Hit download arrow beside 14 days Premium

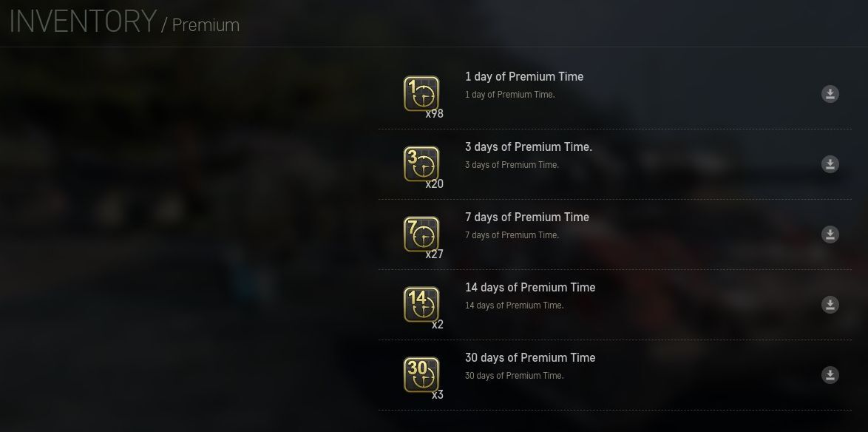click(x=830, y=305)
